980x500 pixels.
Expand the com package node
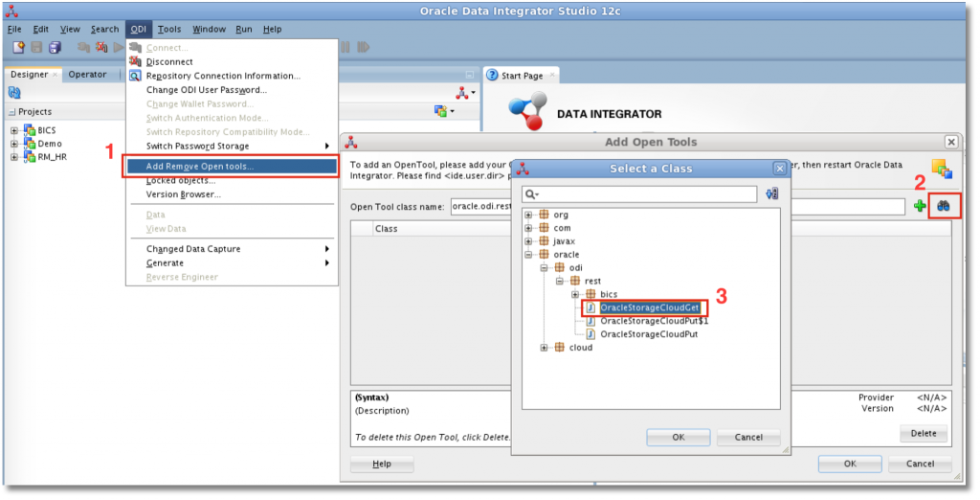528,228
